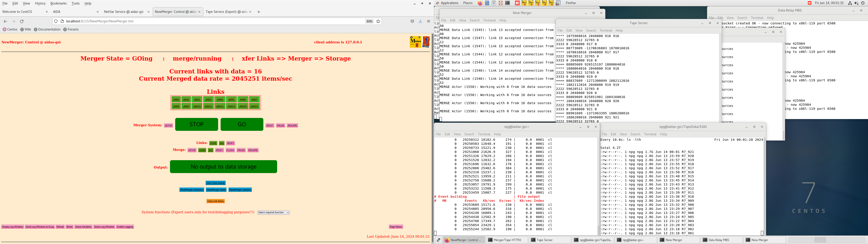
Task: Click the Data Link Rates button
Action: 216,201
